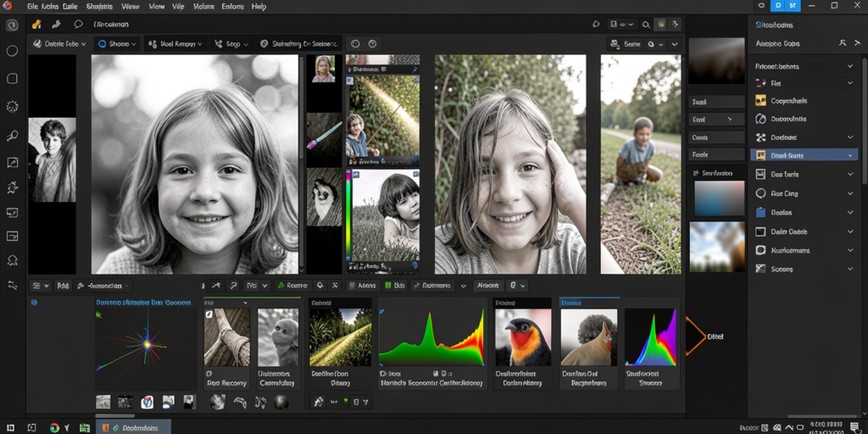Click the square-with-arrow export tool in left sidebar
The image size is (868, 434).
(12, 162)
